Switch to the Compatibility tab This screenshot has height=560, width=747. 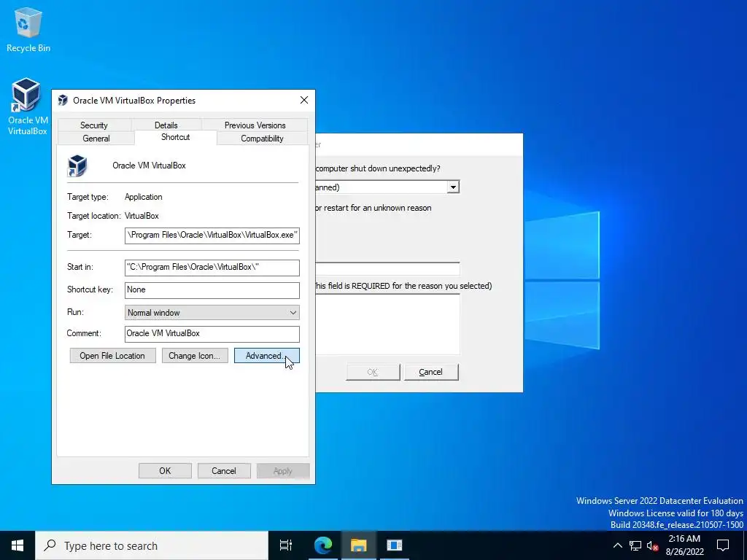(x=262, y=139)
